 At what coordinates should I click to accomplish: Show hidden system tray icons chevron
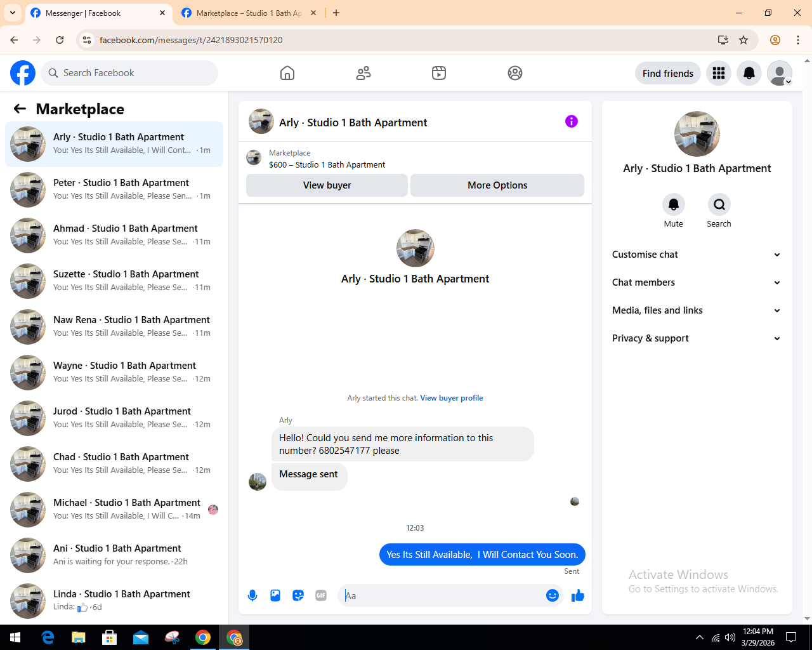(x=700, y=637)
